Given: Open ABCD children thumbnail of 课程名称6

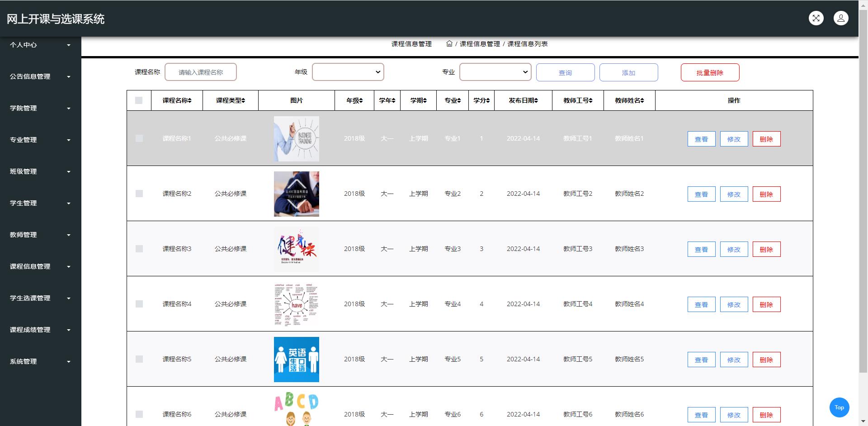Looking at the screenshot, I should 297,409.
